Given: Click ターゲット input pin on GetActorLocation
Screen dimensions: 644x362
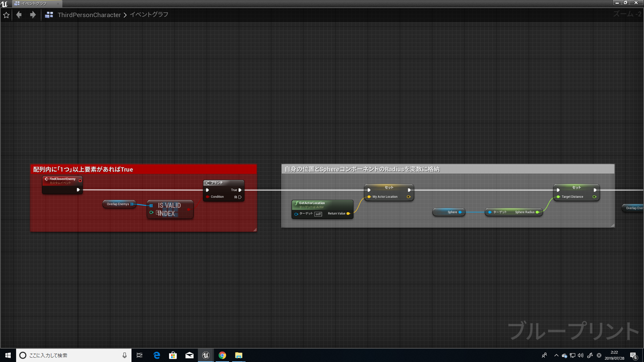Looking at the screenshot, I should pyautogui.click(x=296, y=214).
